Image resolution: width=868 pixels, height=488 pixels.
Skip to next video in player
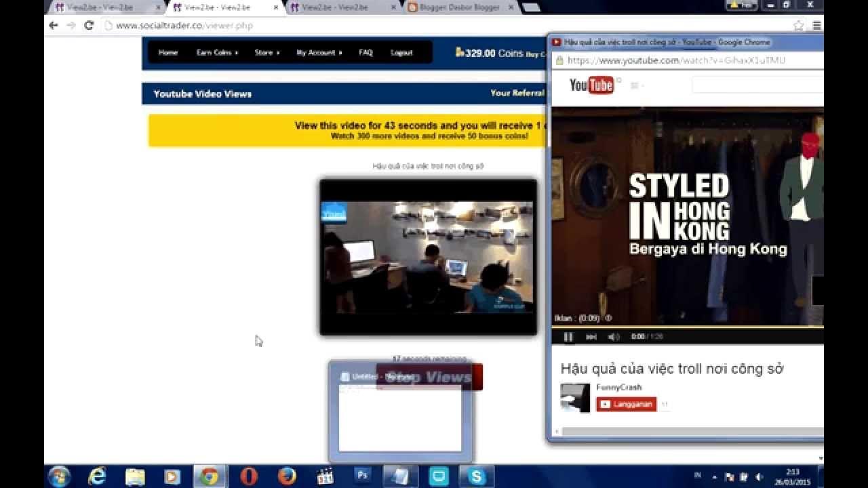tap(591, 337)
